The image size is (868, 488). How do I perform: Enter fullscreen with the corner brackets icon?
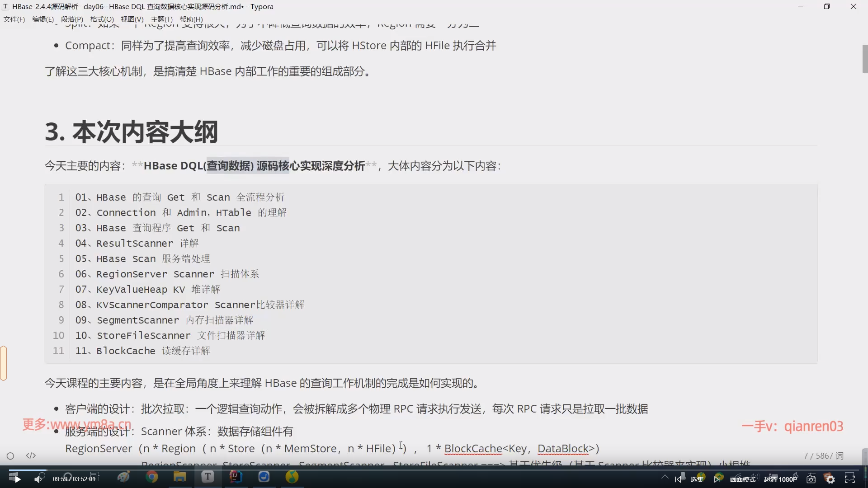(x=850, y=479)
